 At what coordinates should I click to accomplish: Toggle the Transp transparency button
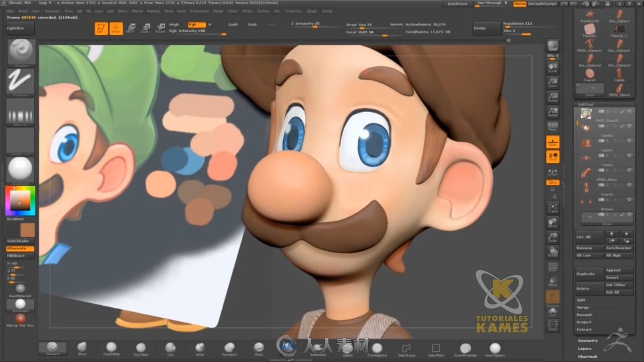[552, 282]
